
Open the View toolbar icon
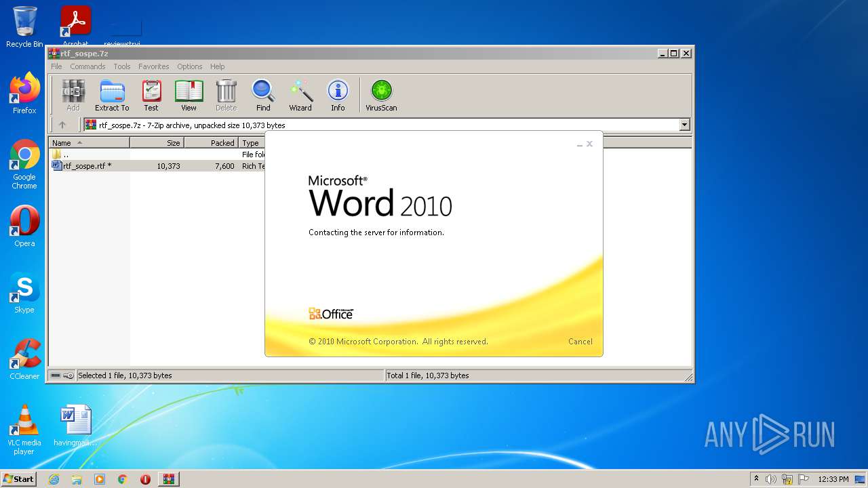[x=189, y=96]
